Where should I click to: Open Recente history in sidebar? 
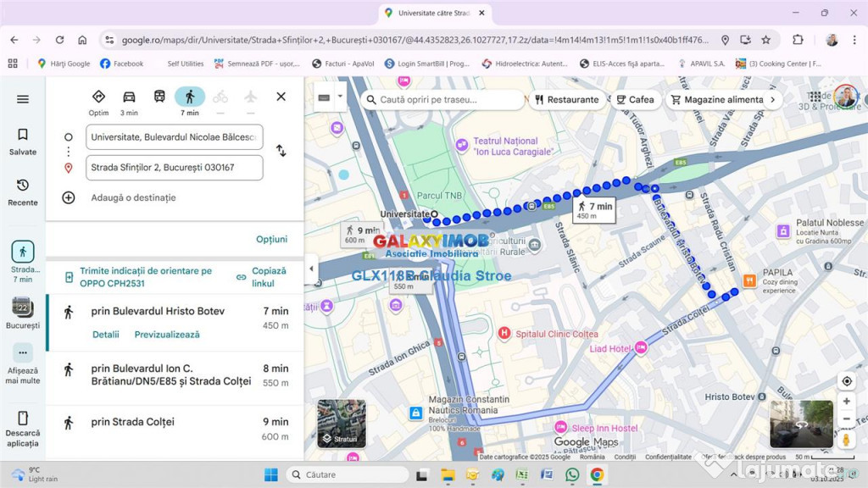pyautogui.click(x=23, y=191)
